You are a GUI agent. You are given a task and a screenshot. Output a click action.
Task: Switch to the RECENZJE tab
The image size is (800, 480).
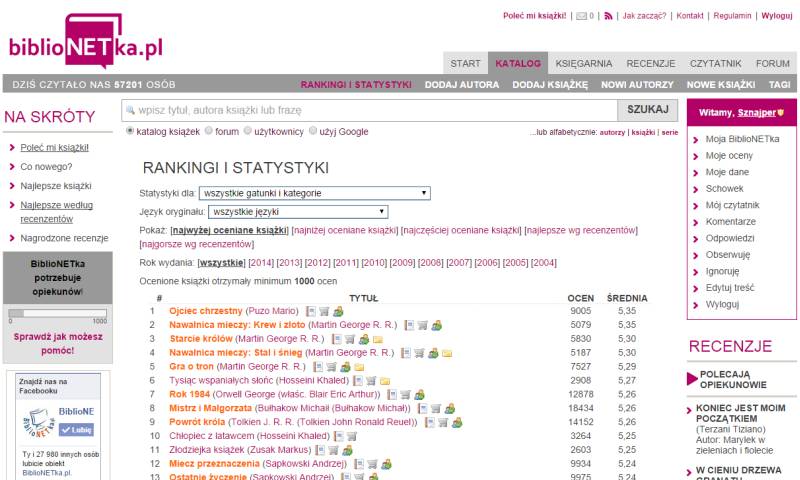[651, 63]
